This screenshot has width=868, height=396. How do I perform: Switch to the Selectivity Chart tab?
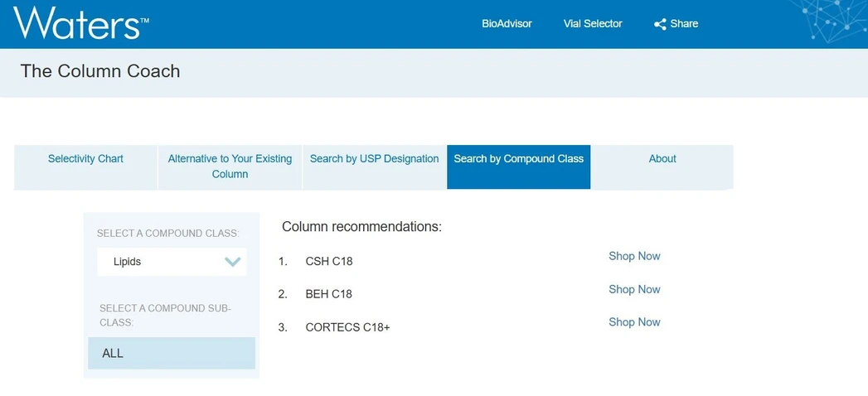(x=85, y=167)
